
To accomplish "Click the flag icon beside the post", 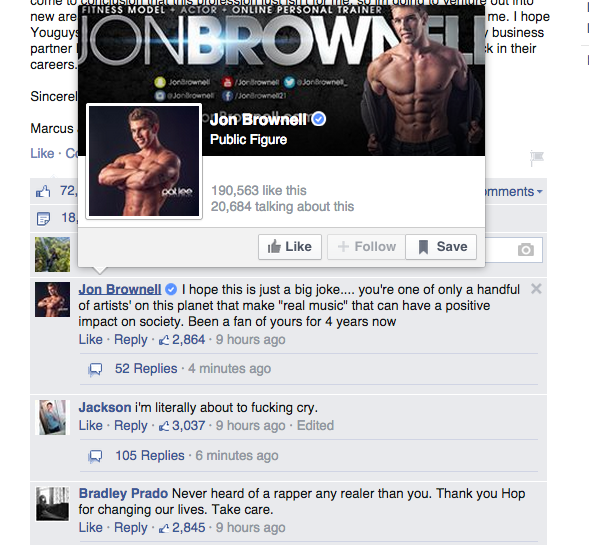I will pos(537,158).
